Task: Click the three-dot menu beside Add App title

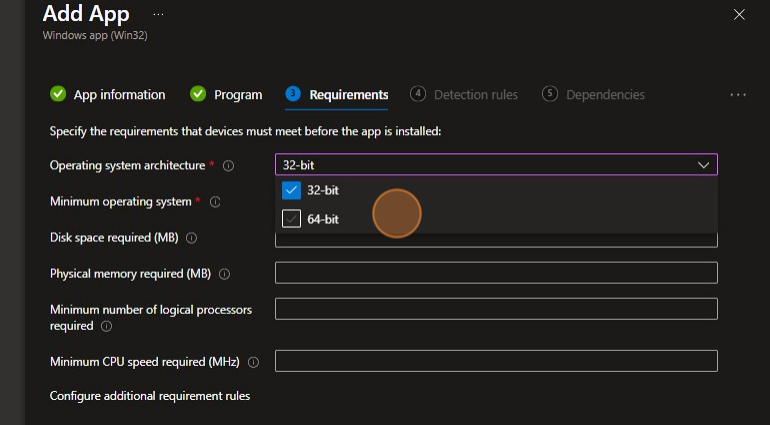Action: click(x=158, y=14)
